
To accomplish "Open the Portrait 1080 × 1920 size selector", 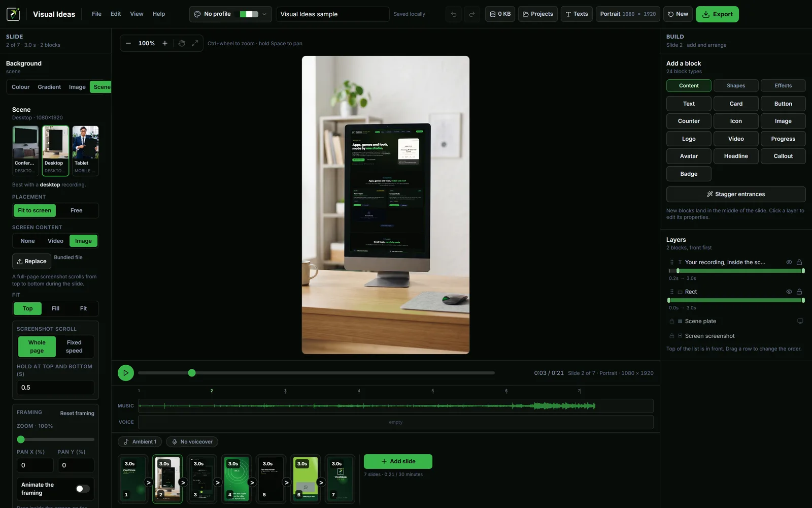I will (x=628, y=14).
